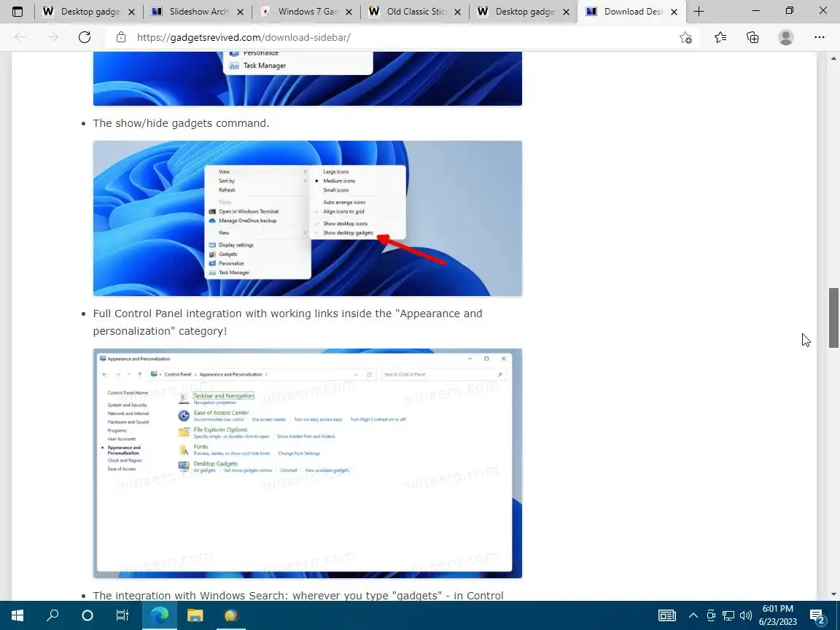Viewport: 840px width, 630px height.
Task: Open the Windows Start menu
Action: 17,615
